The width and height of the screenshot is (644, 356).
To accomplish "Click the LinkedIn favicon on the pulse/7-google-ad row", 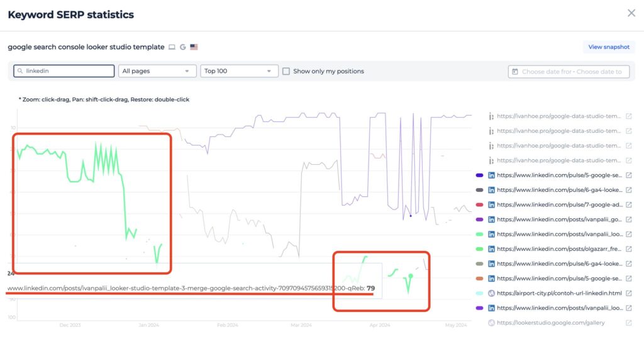I will pos(491,204).
